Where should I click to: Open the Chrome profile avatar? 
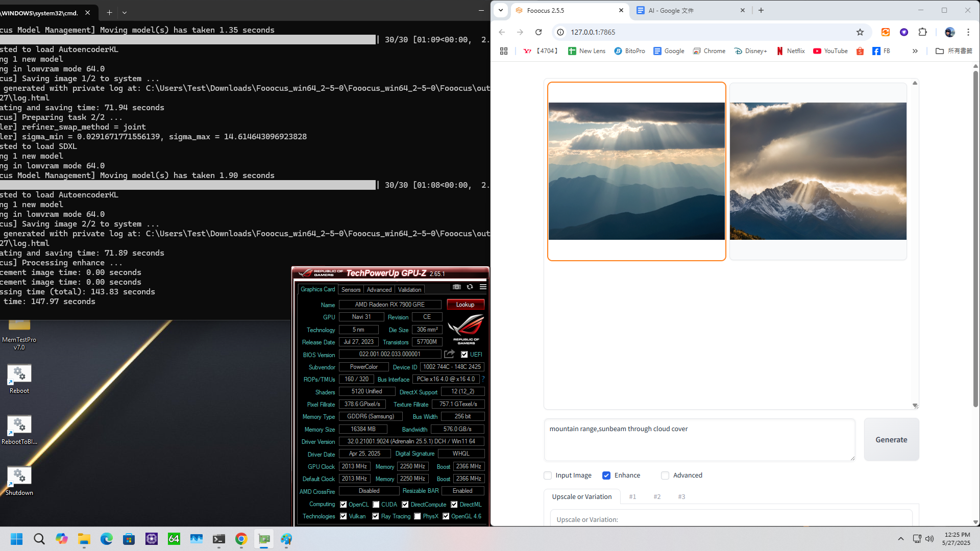950,32
